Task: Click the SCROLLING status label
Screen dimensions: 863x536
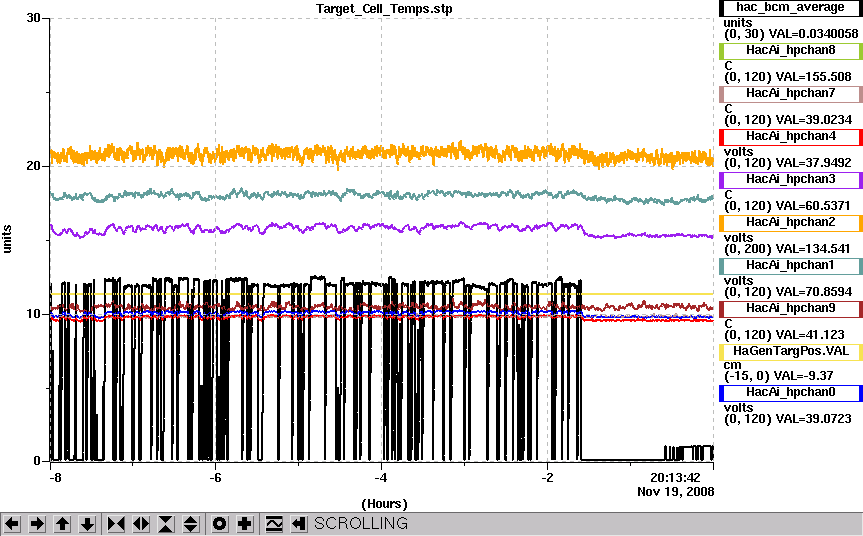Action: tap(361, 523)
